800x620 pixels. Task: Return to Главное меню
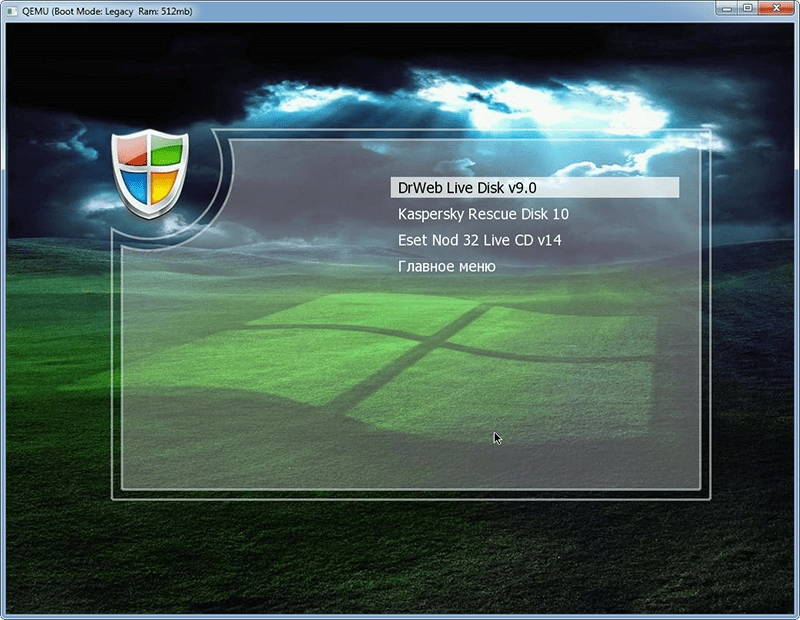(447, 266)
